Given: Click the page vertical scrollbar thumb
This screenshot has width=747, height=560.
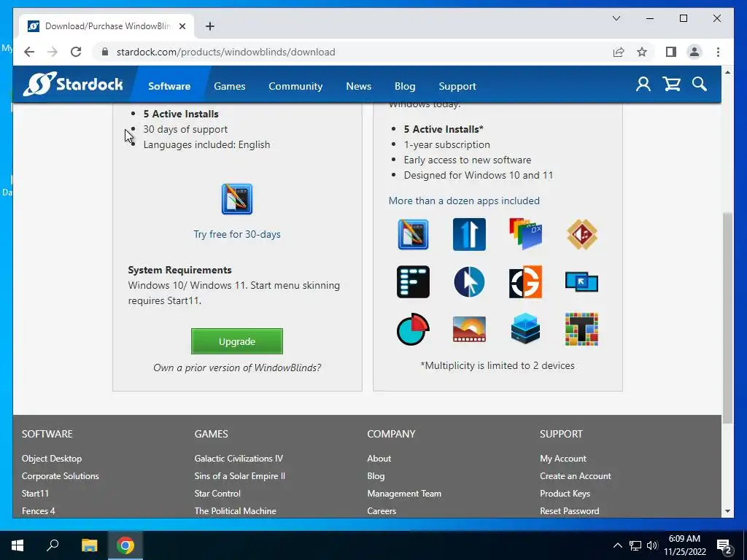Looking at the screenshot, I should point(727,318).
